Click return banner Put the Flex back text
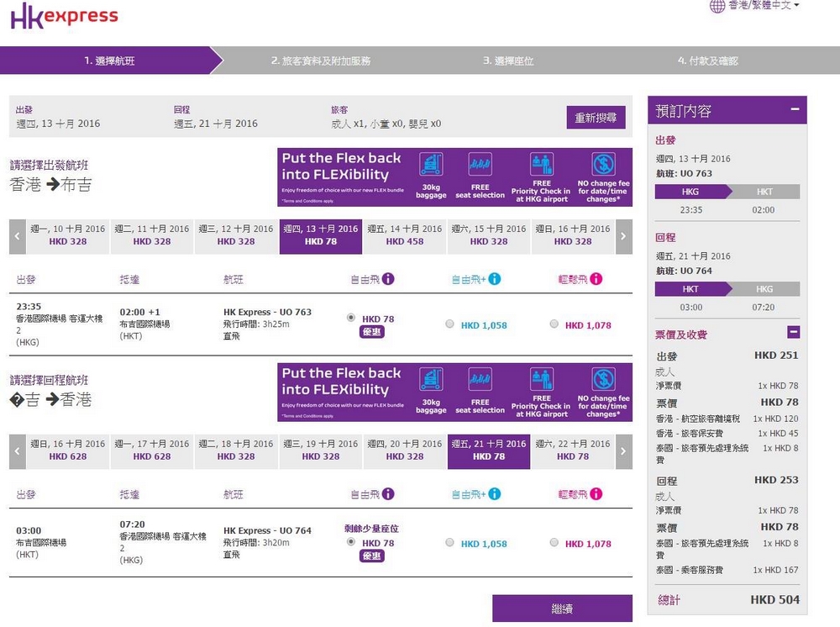Image resolution: width=840 pixels, height=627 pixels. pos(341,381)
